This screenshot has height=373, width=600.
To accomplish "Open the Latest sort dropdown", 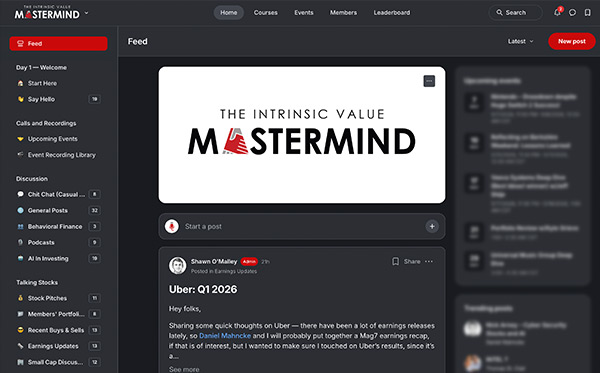I will [x=520, y=41].
